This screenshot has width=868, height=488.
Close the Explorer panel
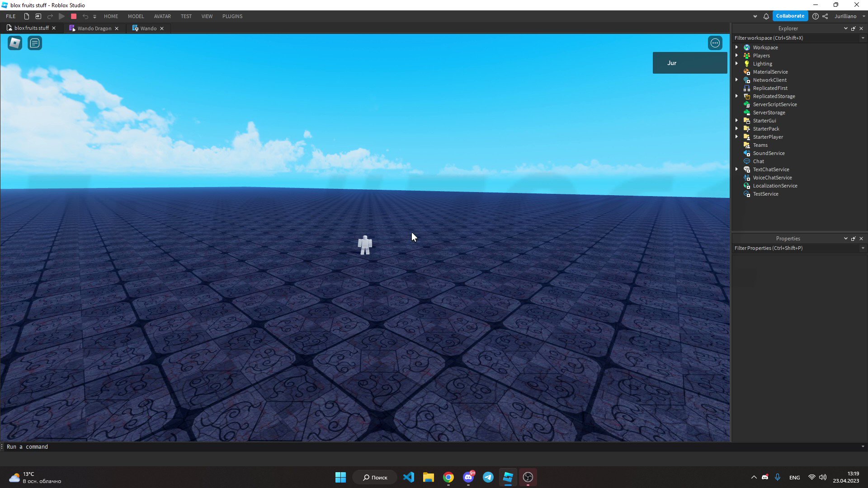click(x=861, y=28)
